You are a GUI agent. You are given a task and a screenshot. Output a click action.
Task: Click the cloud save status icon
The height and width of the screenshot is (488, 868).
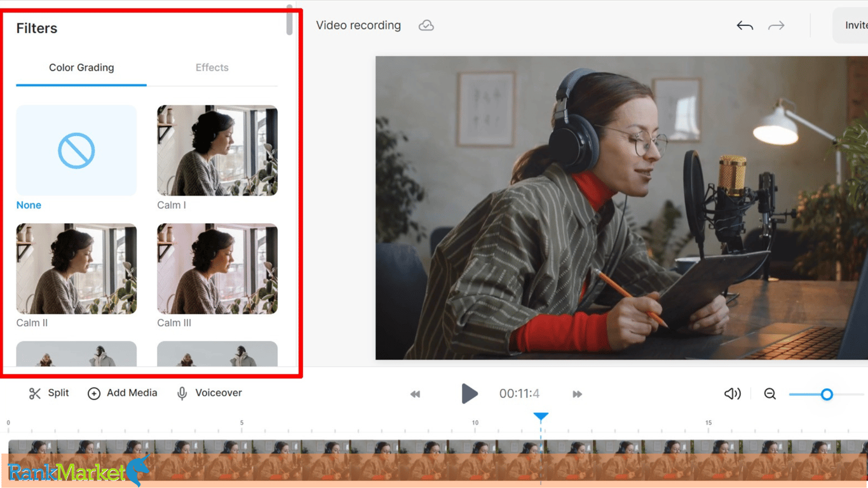click(426, 25)
